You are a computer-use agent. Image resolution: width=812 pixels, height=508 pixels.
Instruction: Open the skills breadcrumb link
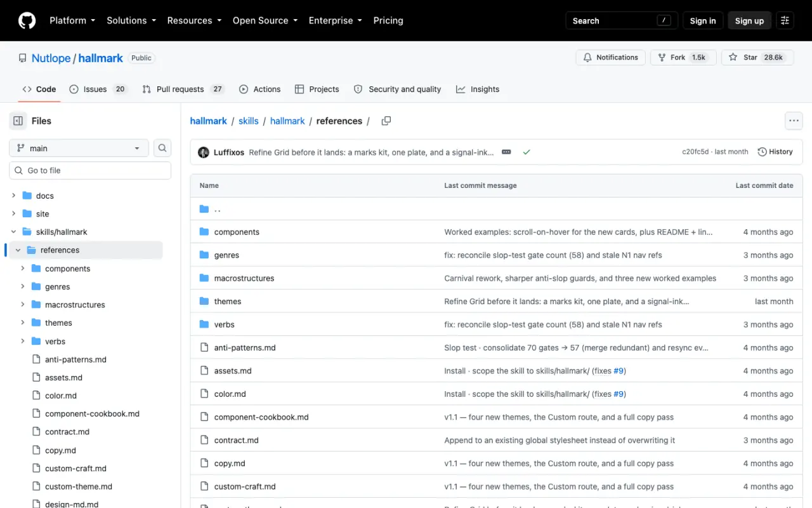click(249, 121)
